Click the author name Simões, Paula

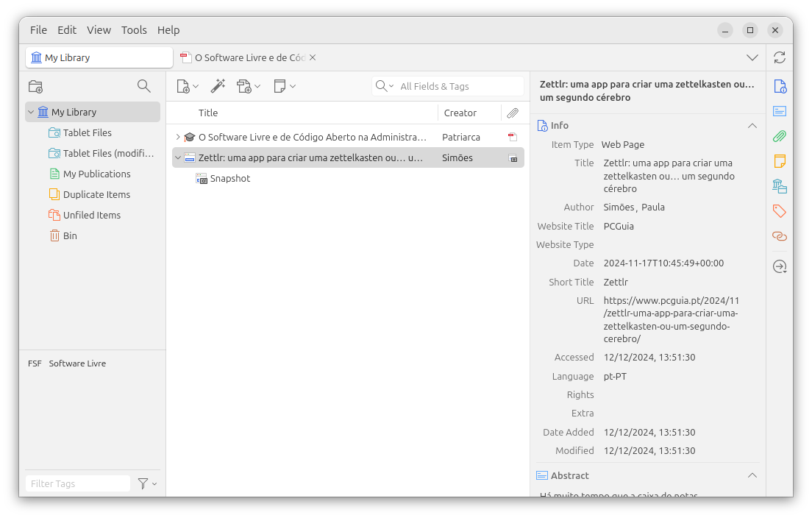click(x=634, y=207)
